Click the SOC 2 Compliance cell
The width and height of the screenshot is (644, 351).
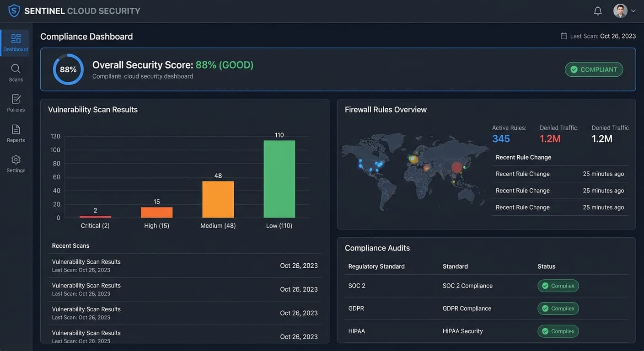pyautogui.click(x=467, y=286)
